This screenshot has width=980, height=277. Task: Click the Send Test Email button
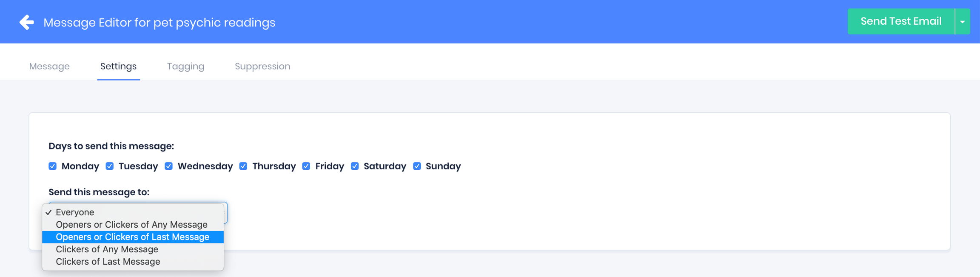tap(900, 22)
